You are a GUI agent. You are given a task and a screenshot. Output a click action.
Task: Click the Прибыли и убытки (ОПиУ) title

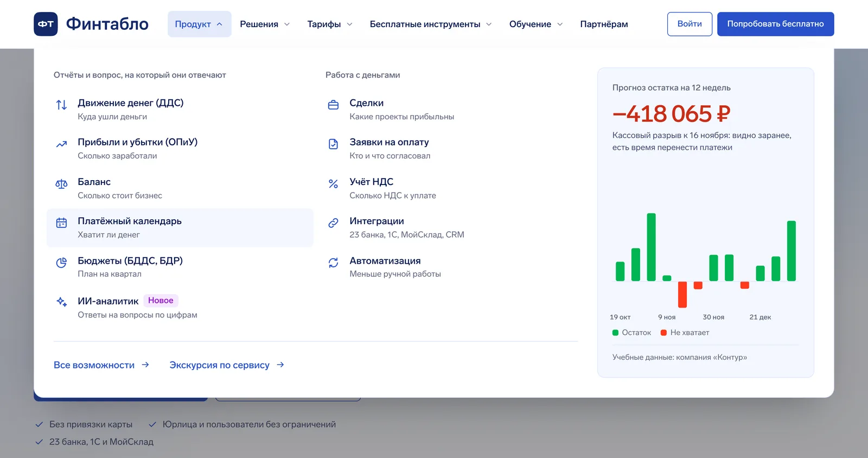click(x=137, y=142)
